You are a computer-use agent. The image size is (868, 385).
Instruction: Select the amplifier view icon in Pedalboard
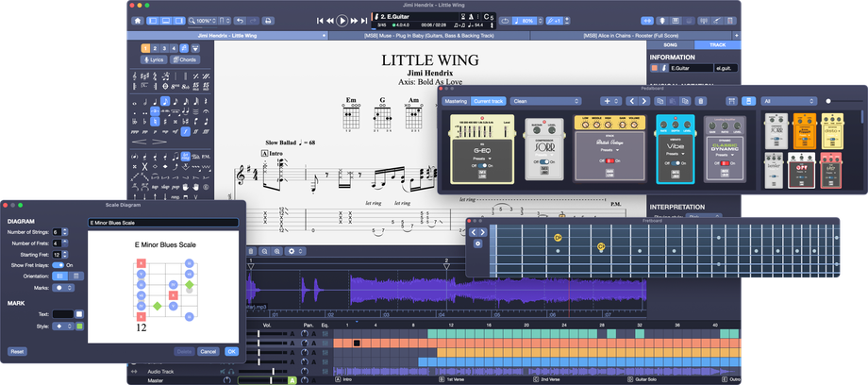[732, 101]
